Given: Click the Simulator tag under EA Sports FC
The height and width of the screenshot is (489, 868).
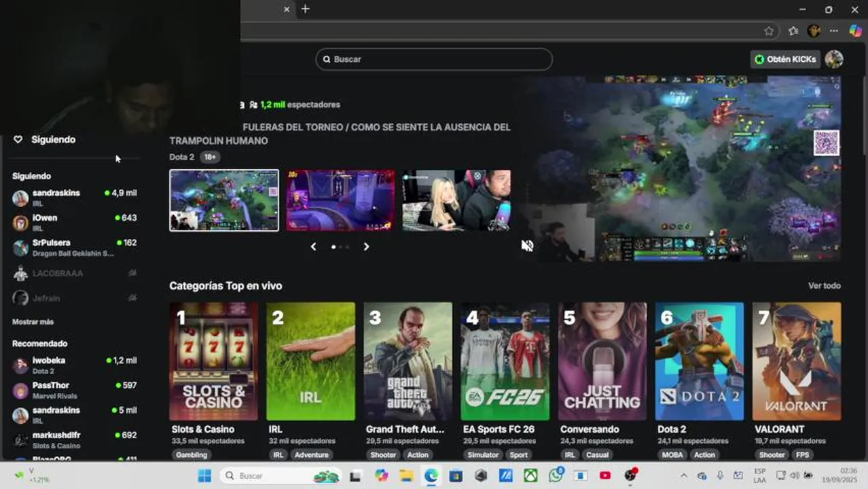Looking at the screenshot, I should 483,455.
